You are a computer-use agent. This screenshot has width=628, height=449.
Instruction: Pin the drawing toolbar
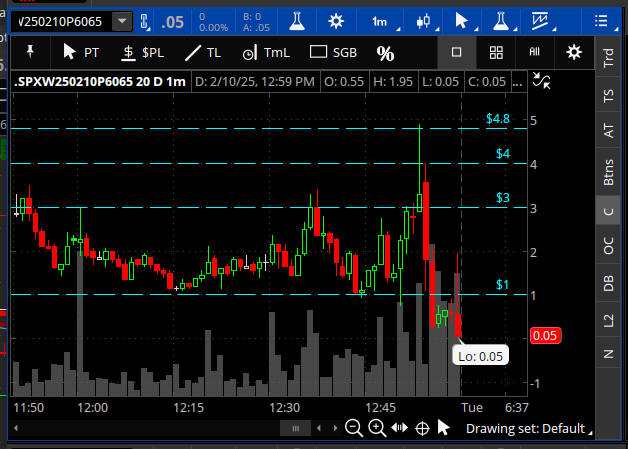pyautogui.click(x=30, y=51)
